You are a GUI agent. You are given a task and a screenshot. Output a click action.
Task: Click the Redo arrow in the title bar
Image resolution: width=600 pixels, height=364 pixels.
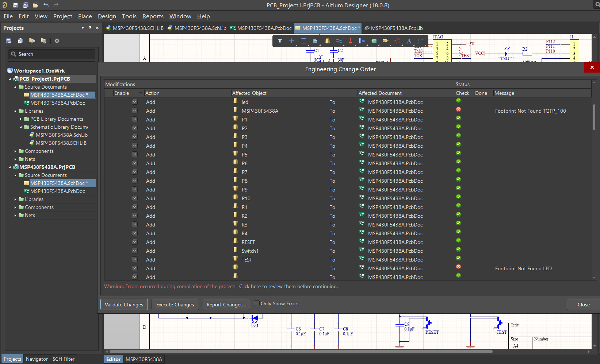tap(56, 5)
